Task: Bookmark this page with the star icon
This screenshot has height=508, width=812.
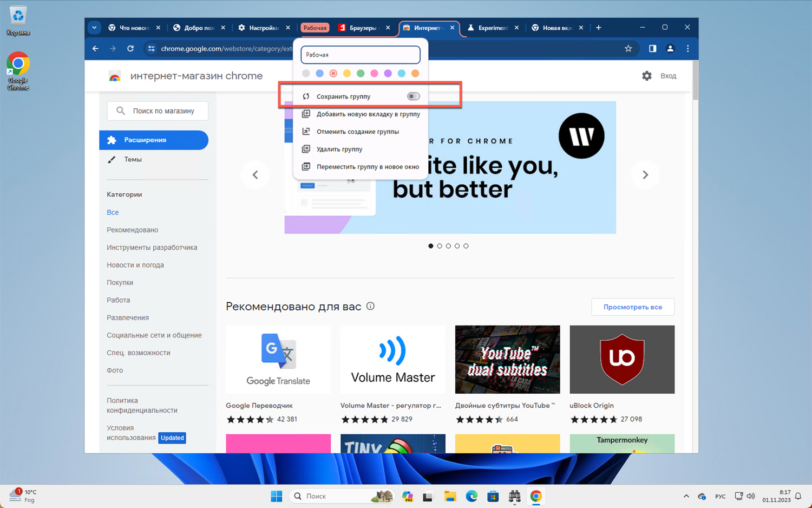Action: pyautogui.click(x=628, y=49)
